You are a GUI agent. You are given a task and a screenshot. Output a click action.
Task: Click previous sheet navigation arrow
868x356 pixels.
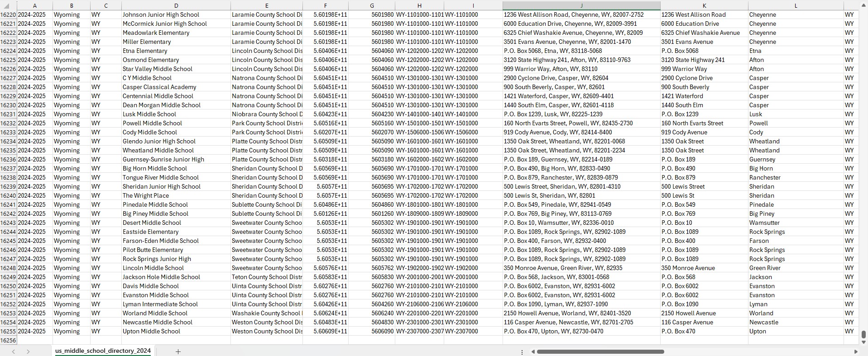point(14,351)
